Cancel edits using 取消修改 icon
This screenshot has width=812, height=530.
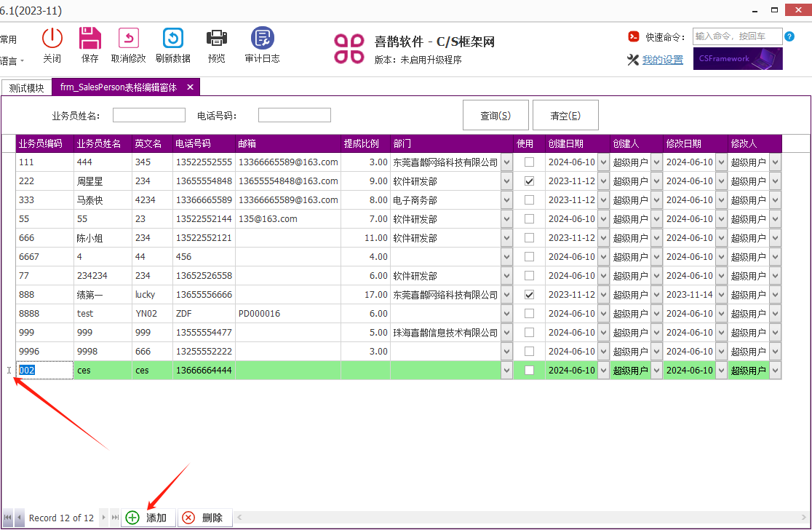point(129,39)
